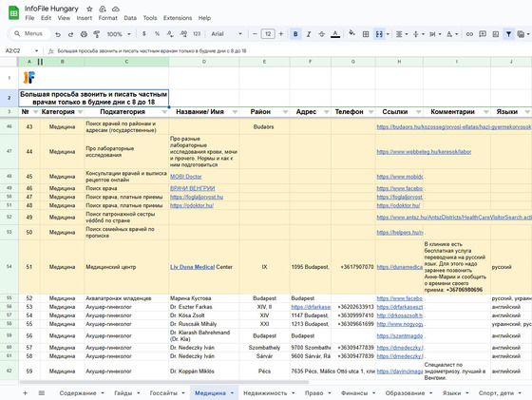Image resolution: width=532 pixels, height=400 pixels.
Task: Open the ВРАЧИ ВЕНГРИИ link
Action: tap(192, 188)
